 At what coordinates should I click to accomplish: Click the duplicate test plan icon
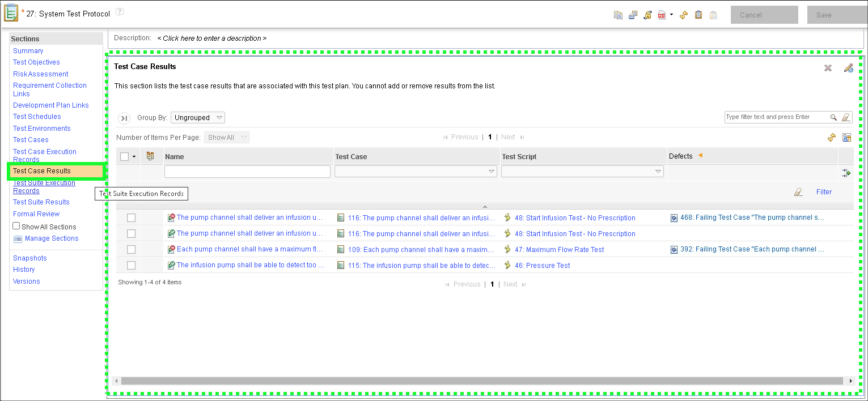[618, 15]
